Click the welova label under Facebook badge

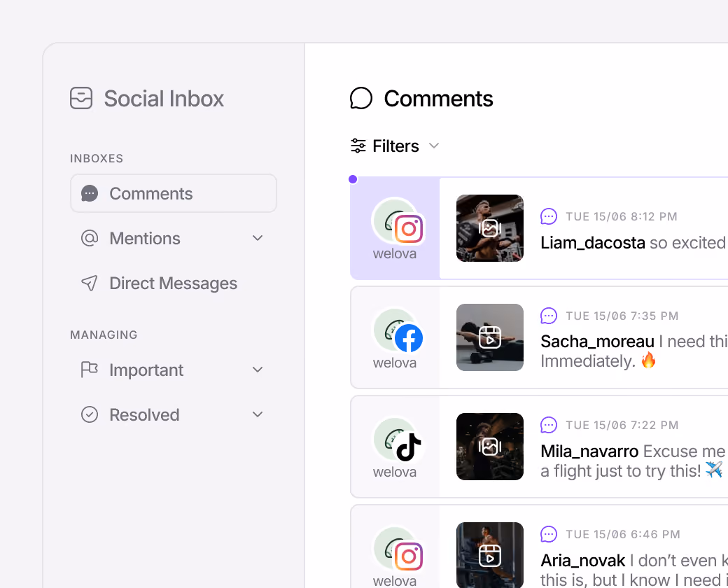pyautogui.click(x=395, y=363)
